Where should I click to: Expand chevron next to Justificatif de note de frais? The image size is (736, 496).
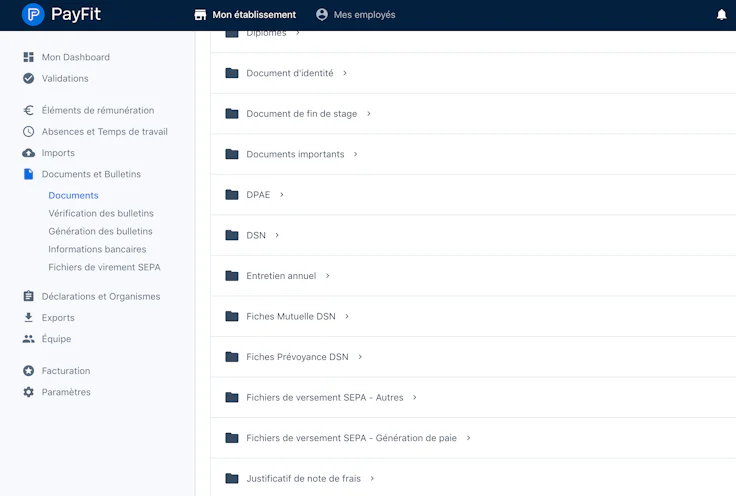coord(372,479)
